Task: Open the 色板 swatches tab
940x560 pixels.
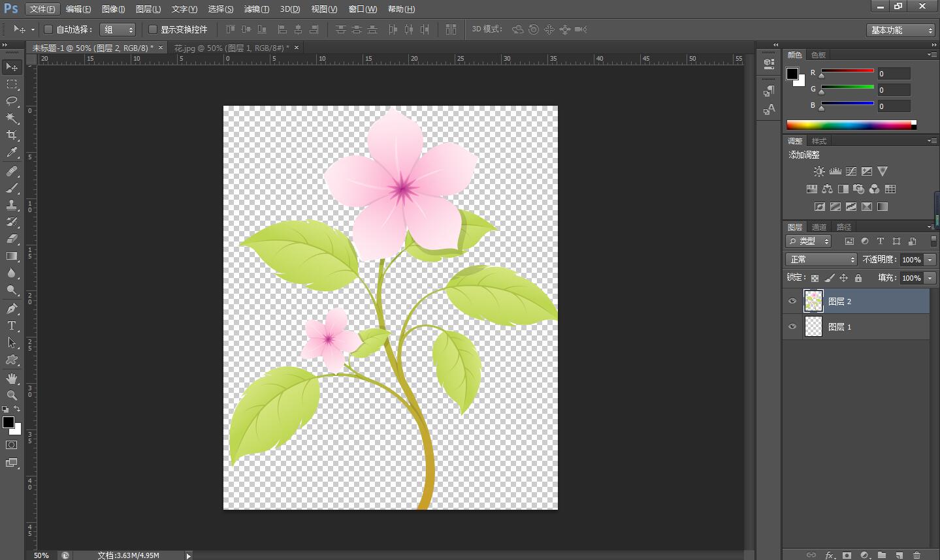Action: [x=818, y=55]
